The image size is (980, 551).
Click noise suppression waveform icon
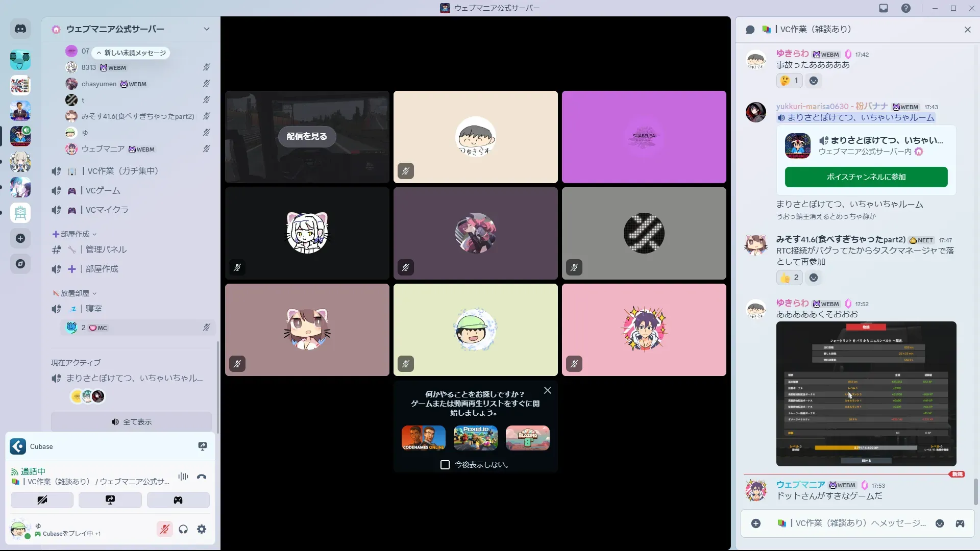tap(183, 477)
